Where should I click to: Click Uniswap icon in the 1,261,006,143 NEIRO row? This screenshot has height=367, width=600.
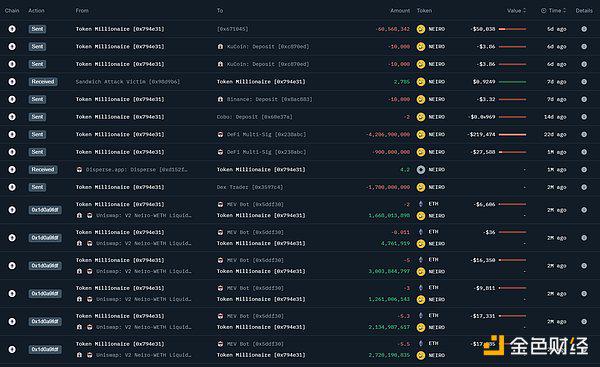coord(89,299)
